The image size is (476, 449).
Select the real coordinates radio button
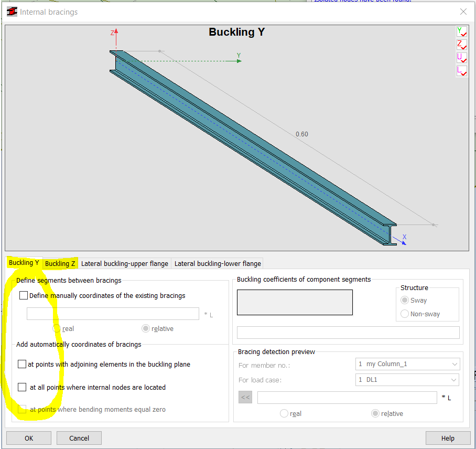[57, 328]
